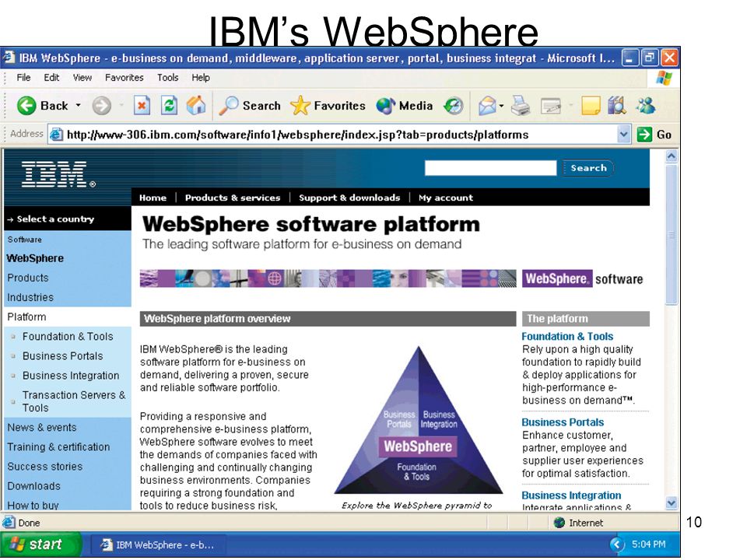
Task: Click the page scrollbar up arrow
Action: (x=672, y=156)
